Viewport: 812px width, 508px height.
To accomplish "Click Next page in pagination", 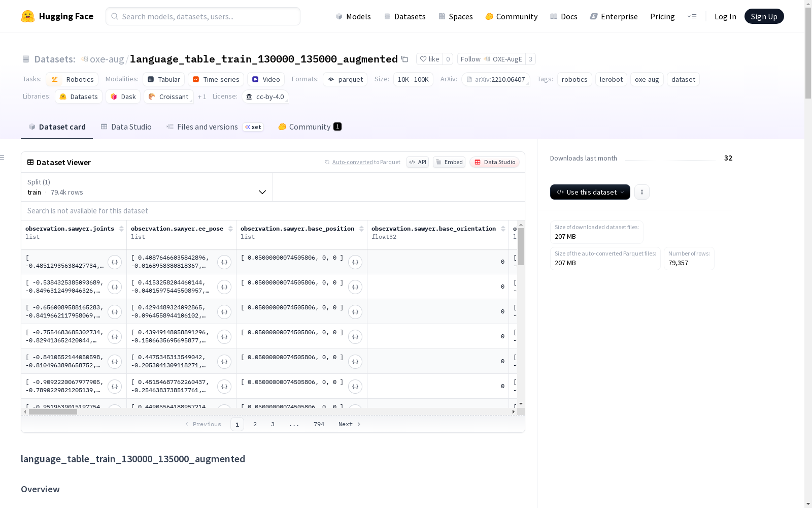I will pos(349,424).
